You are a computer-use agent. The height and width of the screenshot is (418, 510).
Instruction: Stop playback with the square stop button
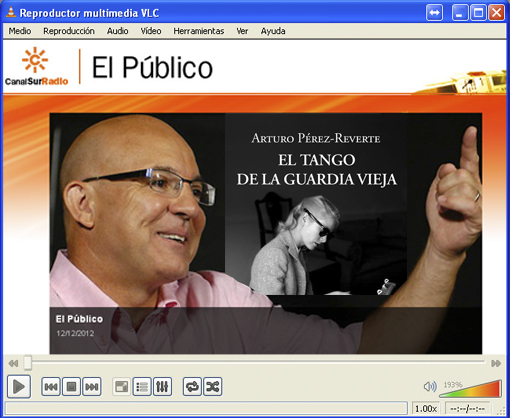coord(71,387)
